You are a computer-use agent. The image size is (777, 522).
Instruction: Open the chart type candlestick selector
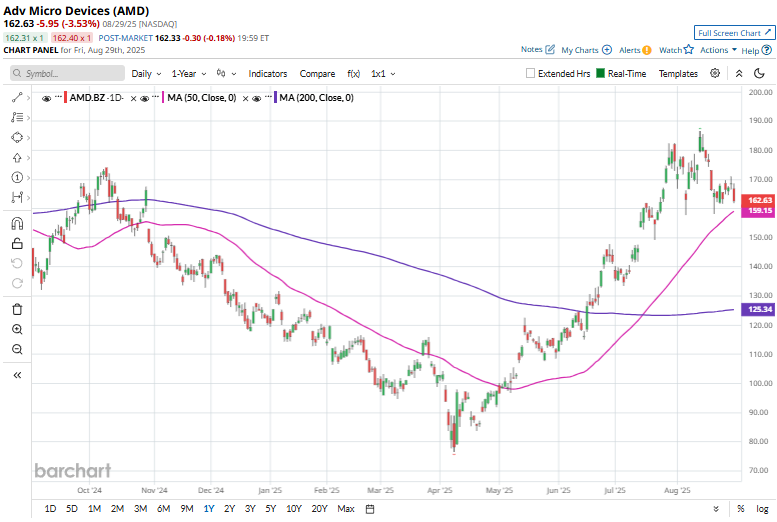[x=226, y=73]
